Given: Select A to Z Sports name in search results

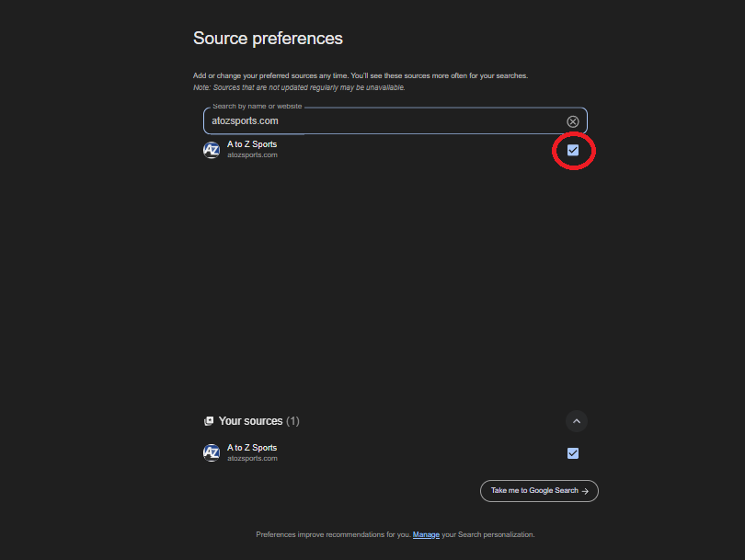Looking at the screenshot, I should point(252,144).
